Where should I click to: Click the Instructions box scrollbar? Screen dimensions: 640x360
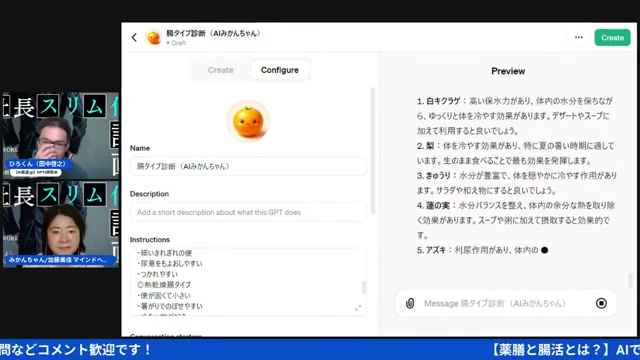click(364, 287)
